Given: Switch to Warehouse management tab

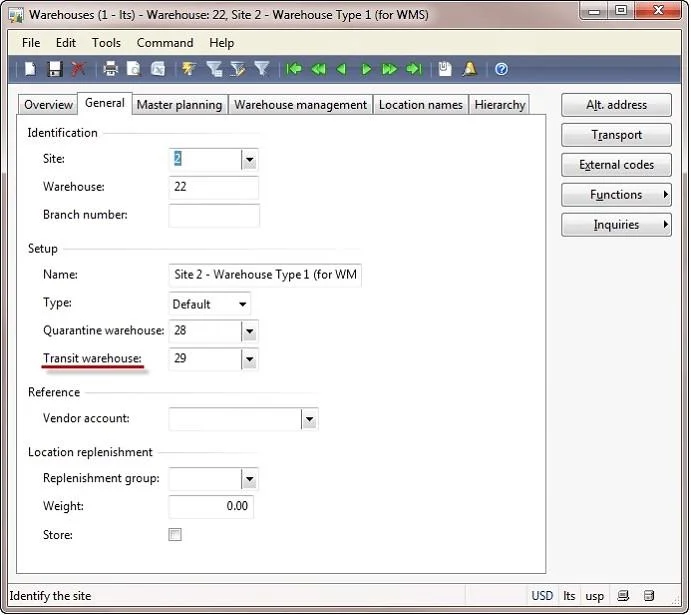Looking at the screenshot, I should click(x=300, y=105).
